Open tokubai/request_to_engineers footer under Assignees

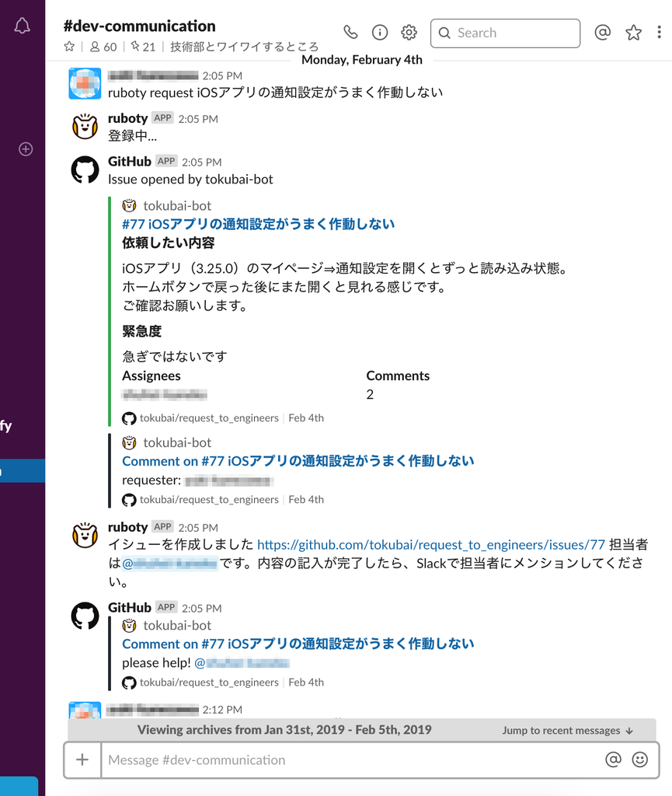pyautogui.click(x=209, y=417)
